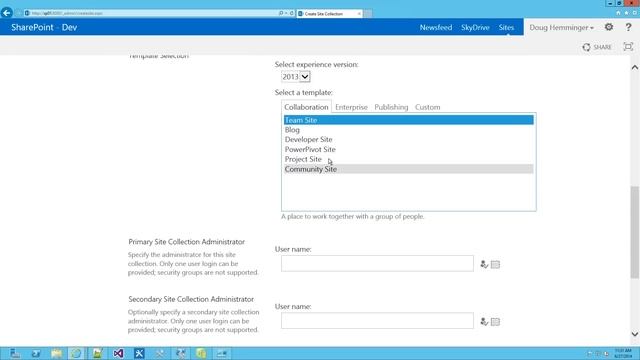Image resolution: width=640 pixels, height=360 pixels.
Task: Open the Newsfeed link
Action: [436, 27]
